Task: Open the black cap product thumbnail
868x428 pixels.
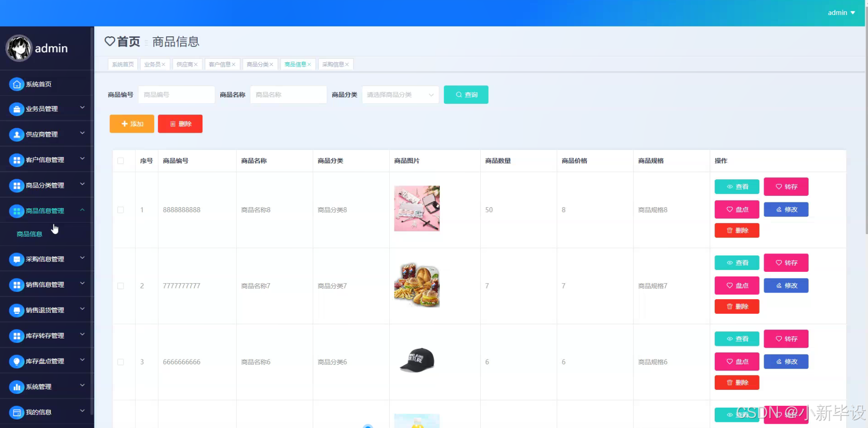Action: pos(417,361)
